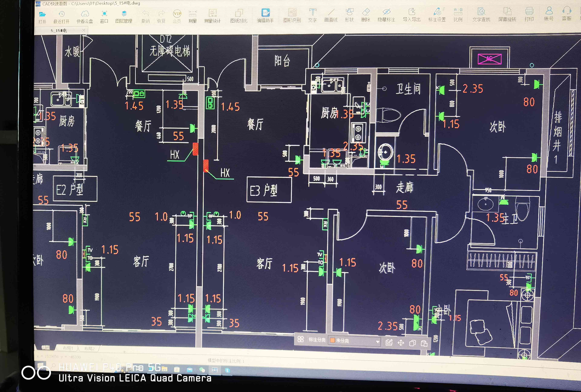Viewport: 581px width, 392px height.
Task: Click the blue S icon on taskbar
Action: (x=227, y=370)
